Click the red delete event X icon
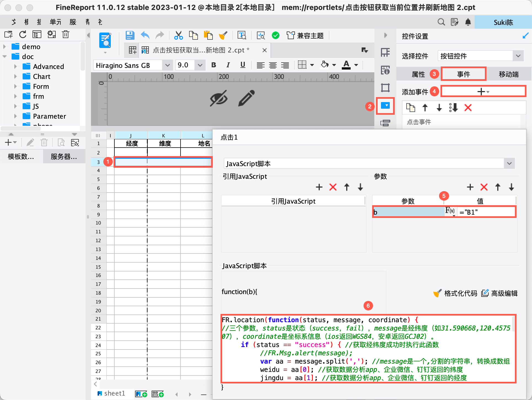The height and width of the screenshot is (400, 532). click(x=468, y=108)
